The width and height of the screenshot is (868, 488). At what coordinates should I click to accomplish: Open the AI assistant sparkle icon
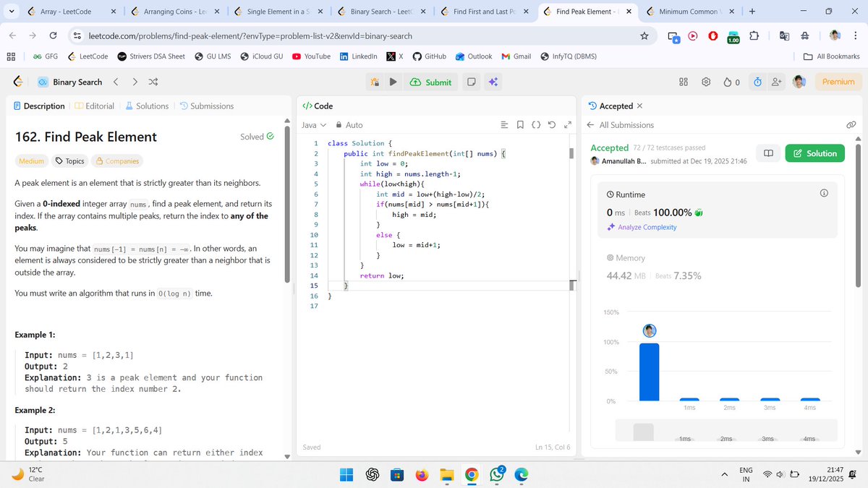pos(493,82)
